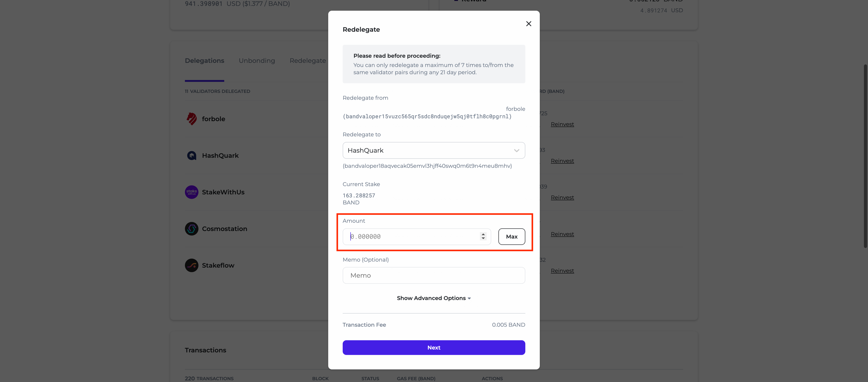Viewport: 868px width, 382px height.
Task: Close the Redelegate dialog
Action: tap(528, 24)
